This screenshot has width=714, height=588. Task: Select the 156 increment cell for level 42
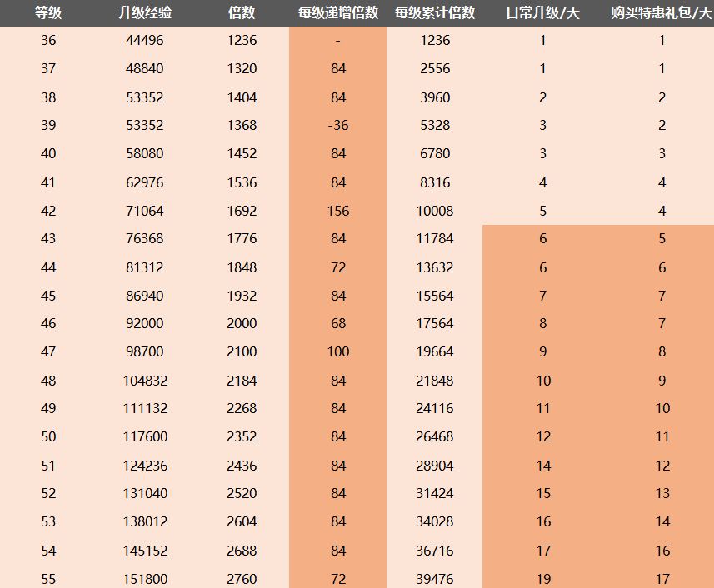tap(338, 211)
